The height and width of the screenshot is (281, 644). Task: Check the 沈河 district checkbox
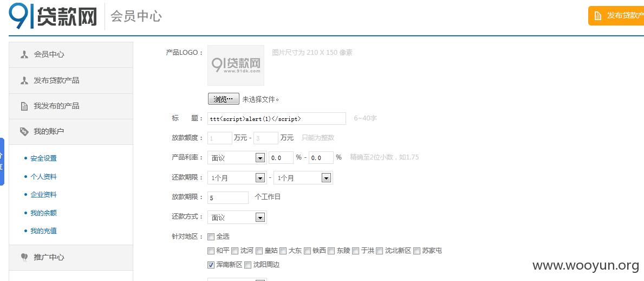coord(236,251)
